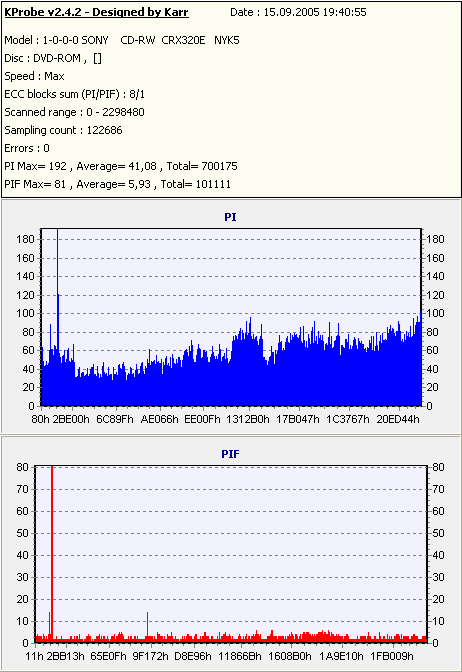Click the 1312B0h label on PI axis
This screenshot has width=462, height=672.
point(248,419)
